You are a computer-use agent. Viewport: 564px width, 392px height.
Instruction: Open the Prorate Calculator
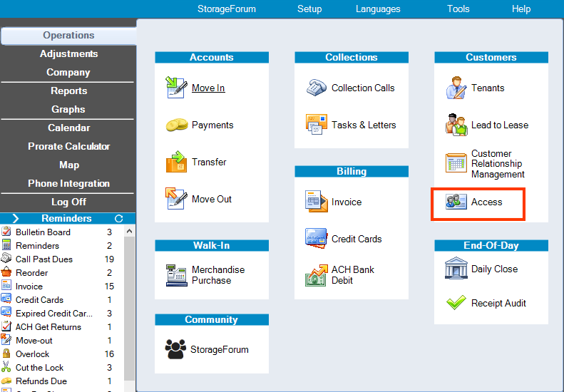(68, 146)
